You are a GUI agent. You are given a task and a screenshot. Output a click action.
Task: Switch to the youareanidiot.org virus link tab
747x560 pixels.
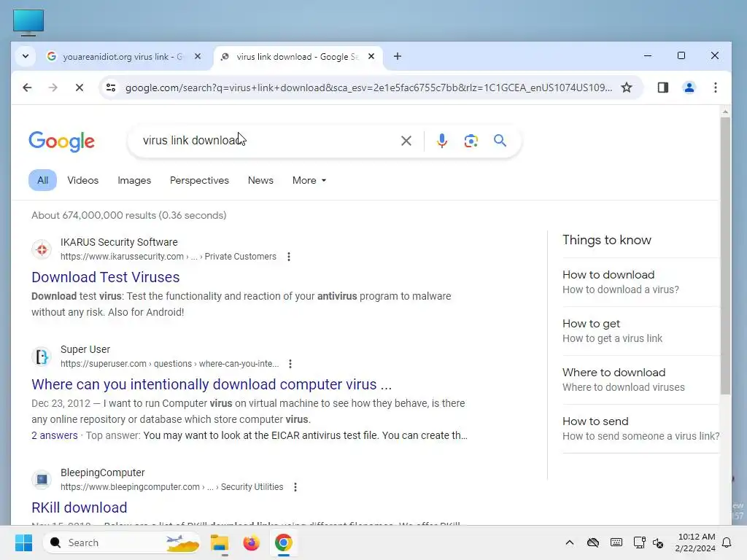pos(124,57)
